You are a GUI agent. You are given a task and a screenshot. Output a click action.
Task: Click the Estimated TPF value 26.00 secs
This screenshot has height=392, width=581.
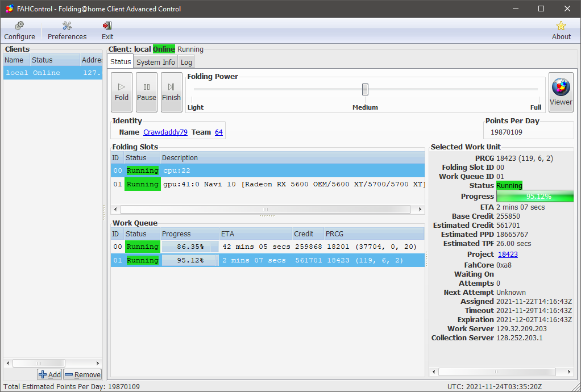(513, 244)
